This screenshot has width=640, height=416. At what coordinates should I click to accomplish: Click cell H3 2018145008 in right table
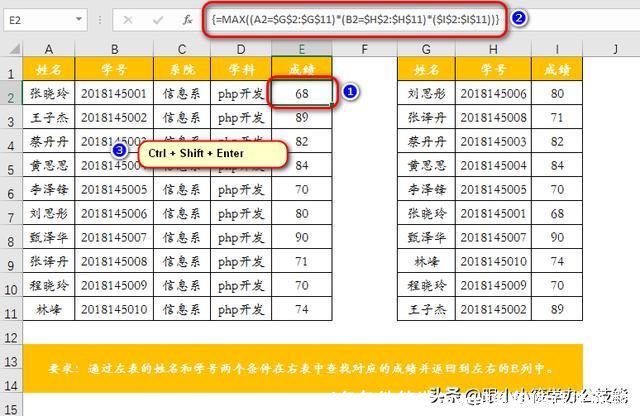(493, 118)
